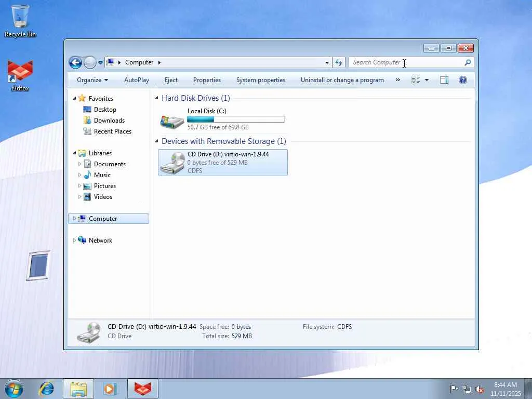Select CD Drive (D:) disc icon
Screen dimensions: 532x399
tap(172, 163)
